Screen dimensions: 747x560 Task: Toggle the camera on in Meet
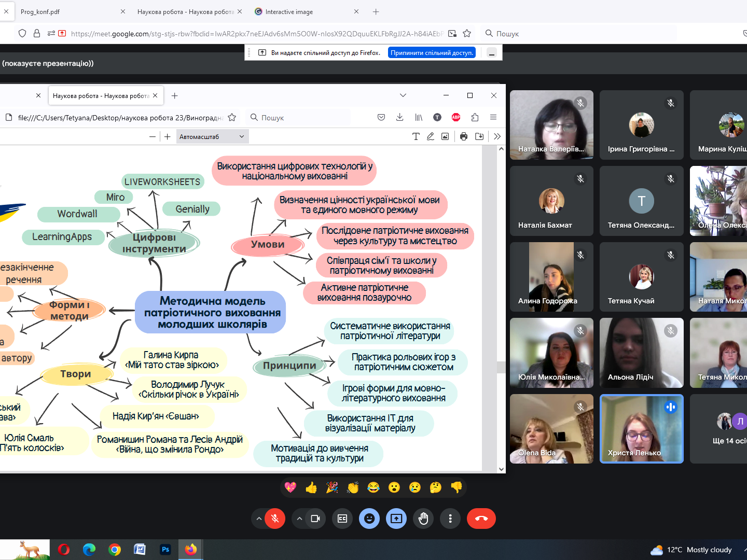315,519
